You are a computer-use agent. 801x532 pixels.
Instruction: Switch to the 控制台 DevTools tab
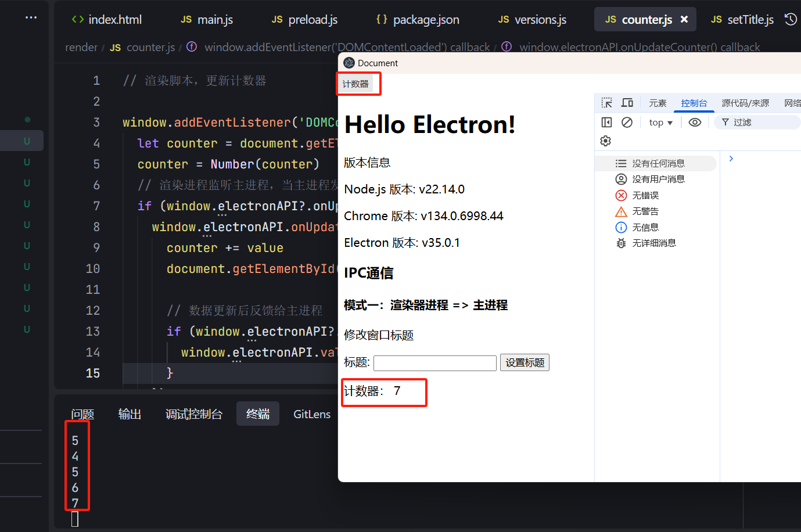point(694,103)
